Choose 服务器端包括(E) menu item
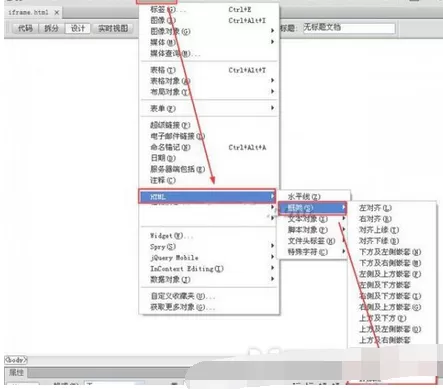Image resolution: width=443 pixels, height=389 pixels. (x=209, y=169)
